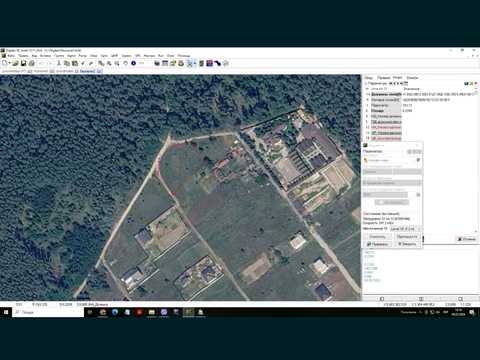Click the taskbar search box
This screenshot has width=480, height=360.
coord(48,312)
